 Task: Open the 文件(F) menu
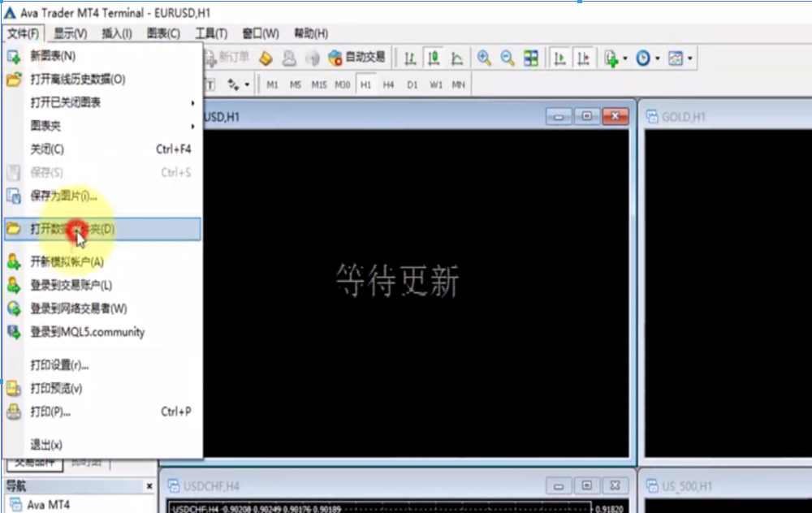[24, 33]
